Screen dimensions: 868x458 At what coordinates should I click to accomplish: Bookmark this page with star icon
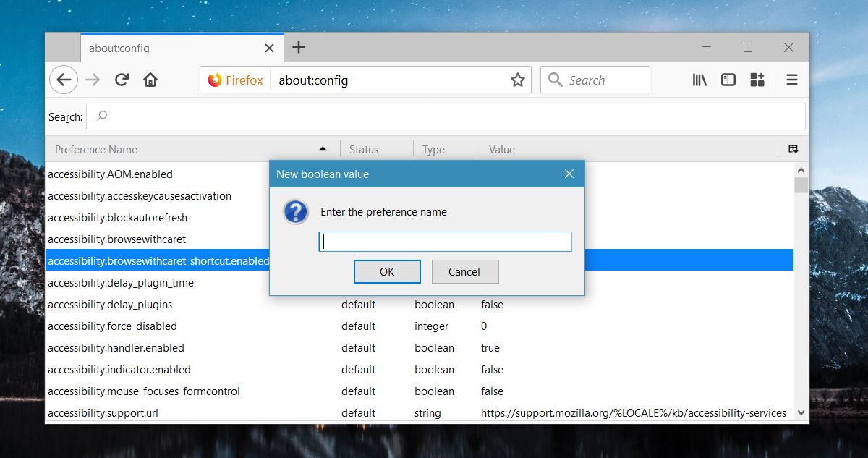(517, 80)
